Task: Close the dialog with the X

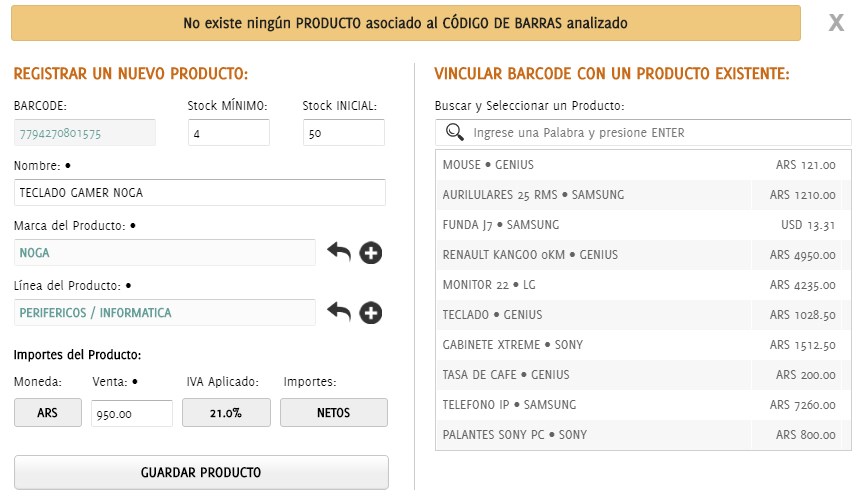Action: coord(836,22)
